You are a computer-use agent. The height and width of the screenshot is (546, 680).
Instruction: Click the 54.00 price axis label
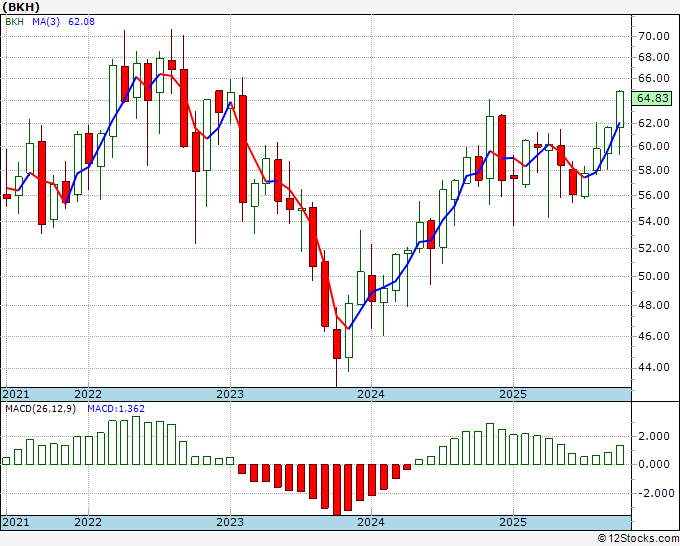click(x=654, y=221)
